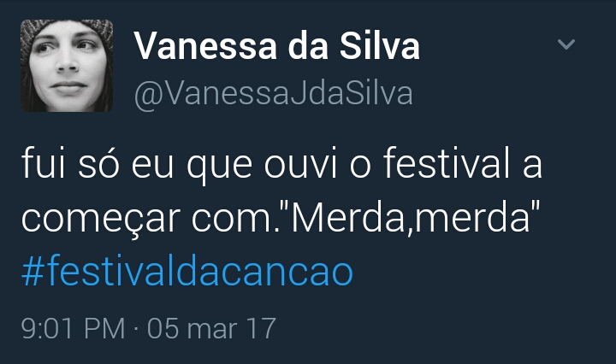Open Vanessa da Silva's profile picture
This screenshot has width=616, height=364.
67,66
